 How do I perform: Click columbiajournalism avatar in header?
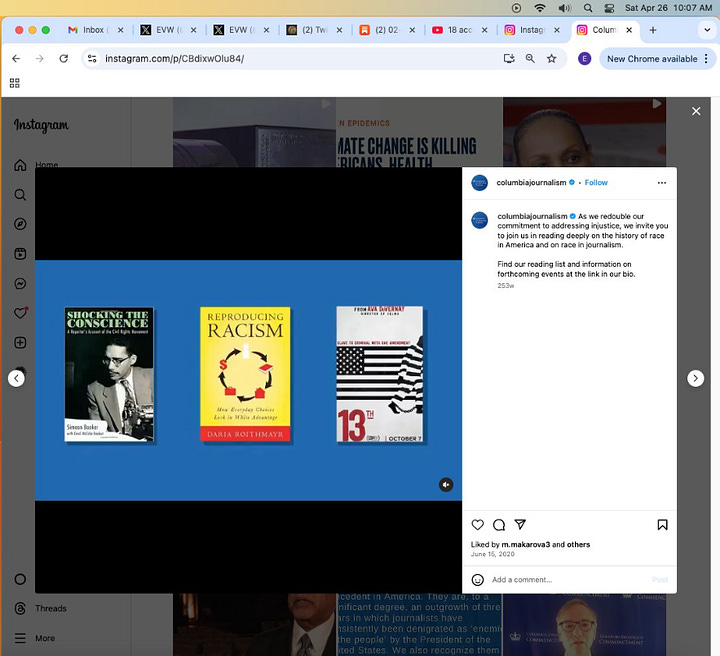click(x=480, y=183)
